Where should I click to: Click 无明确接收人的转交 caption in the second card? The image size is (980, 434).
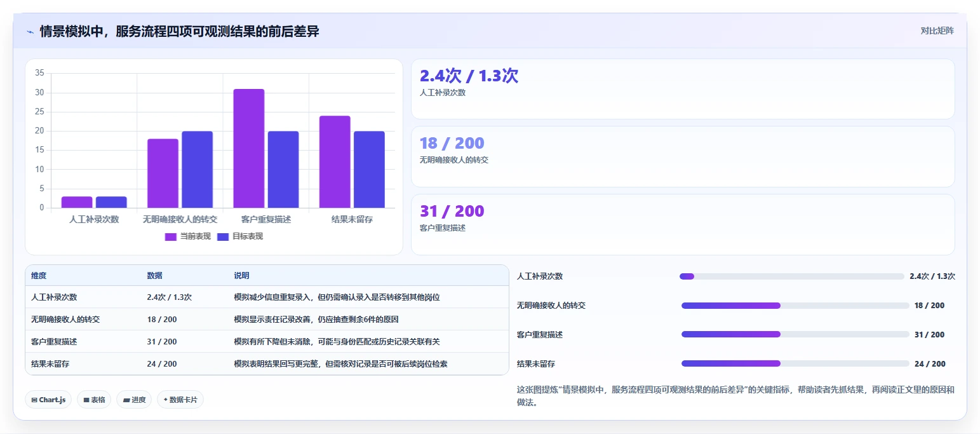coord(454,160)
